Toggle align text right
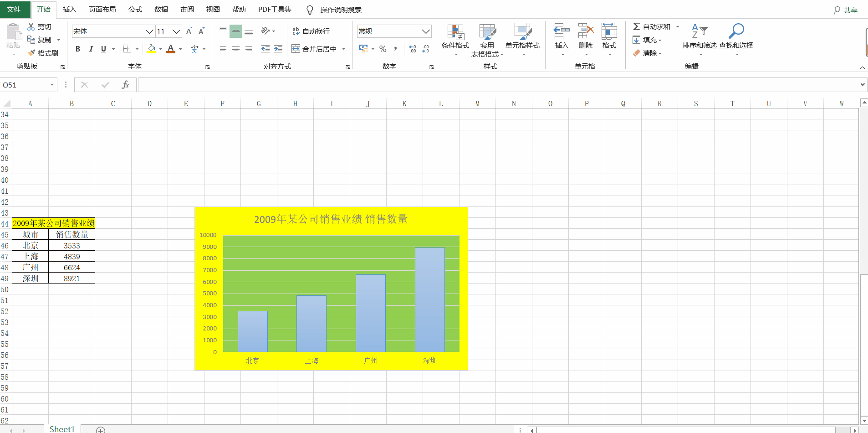The width and height of the screenshot is (868, 433). (x=249, y=49)
